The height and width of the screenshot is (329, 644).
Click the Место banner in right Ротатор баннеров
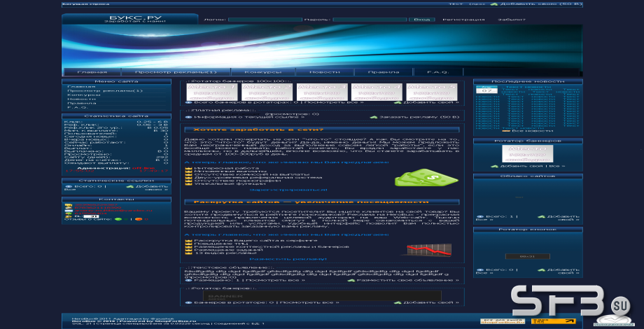click(527, 153)
